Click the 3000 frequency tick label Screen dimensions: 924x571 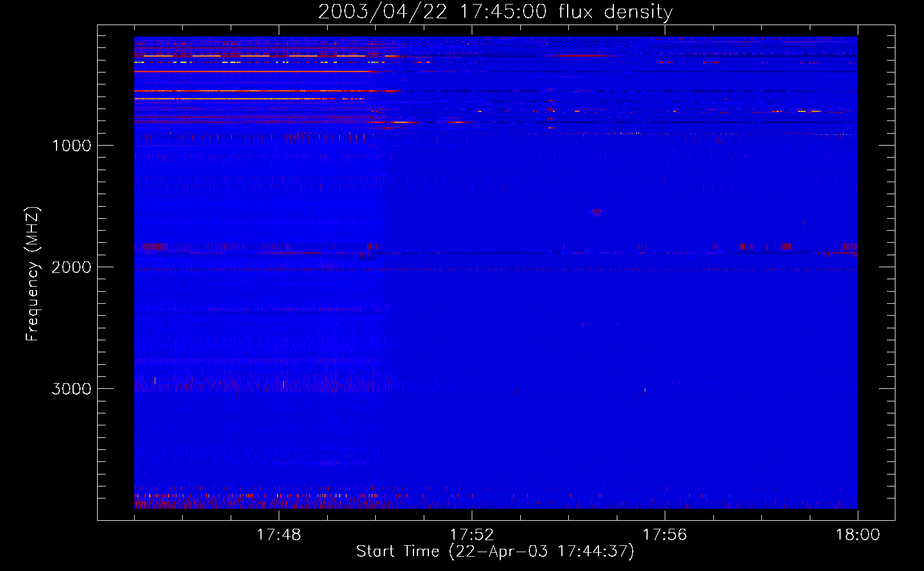[x=71, y=389]
